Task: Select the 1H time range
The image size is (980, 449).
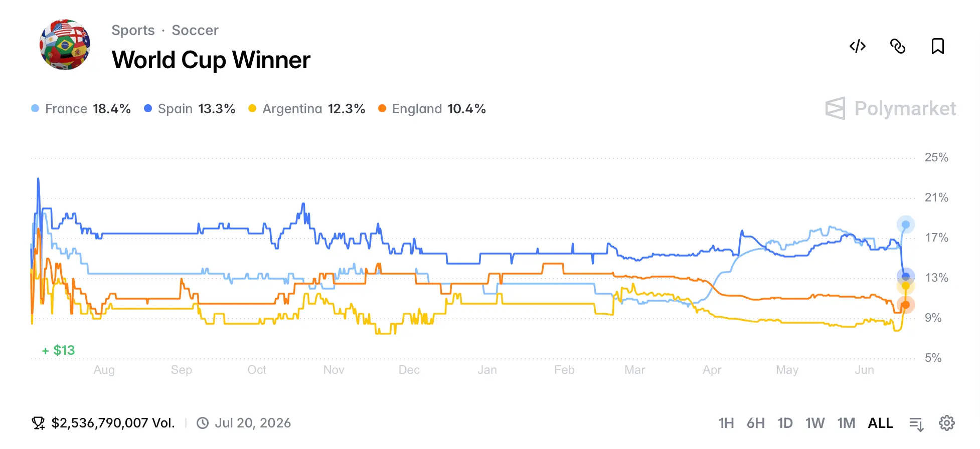Action: pos(726,423)
